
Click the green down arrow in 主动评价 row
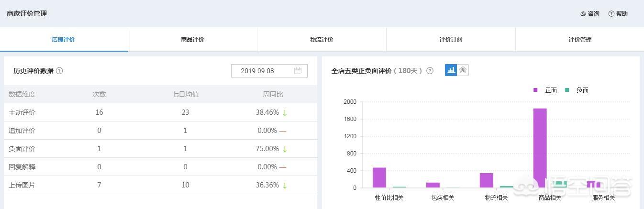click(x=285, y=113)
